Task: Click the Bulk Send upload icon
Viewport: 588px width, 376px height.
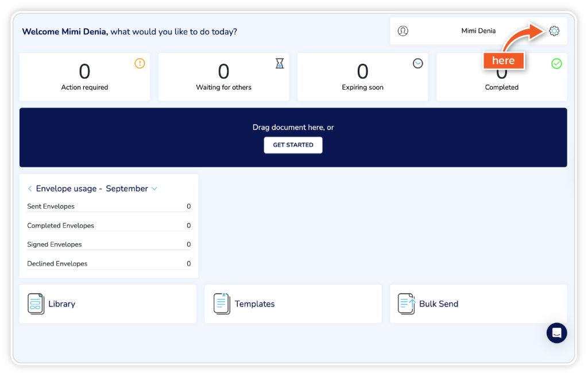Action: (407, 304)
